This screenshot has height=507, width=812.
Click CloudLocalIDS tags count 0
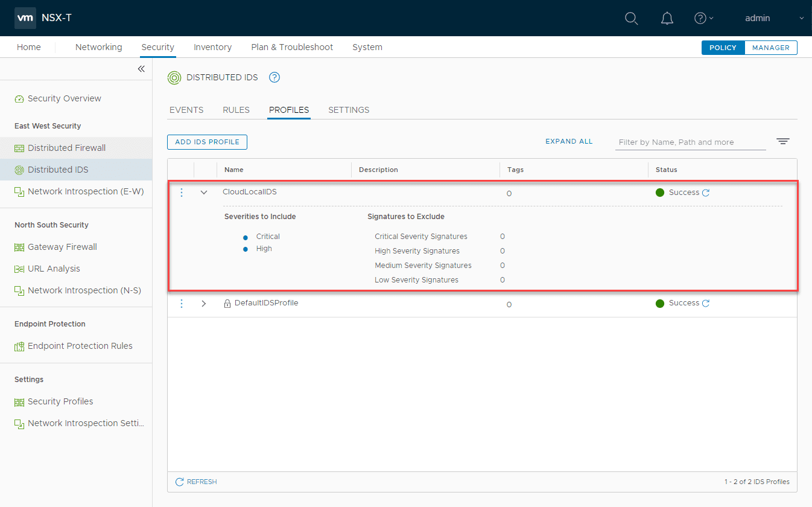[x=509, y=194]
